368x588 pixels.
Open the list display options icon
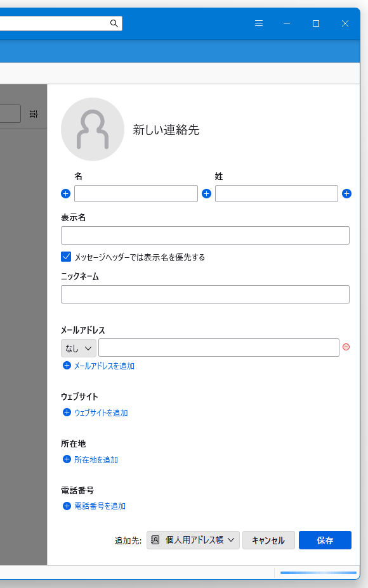point(34,114)
